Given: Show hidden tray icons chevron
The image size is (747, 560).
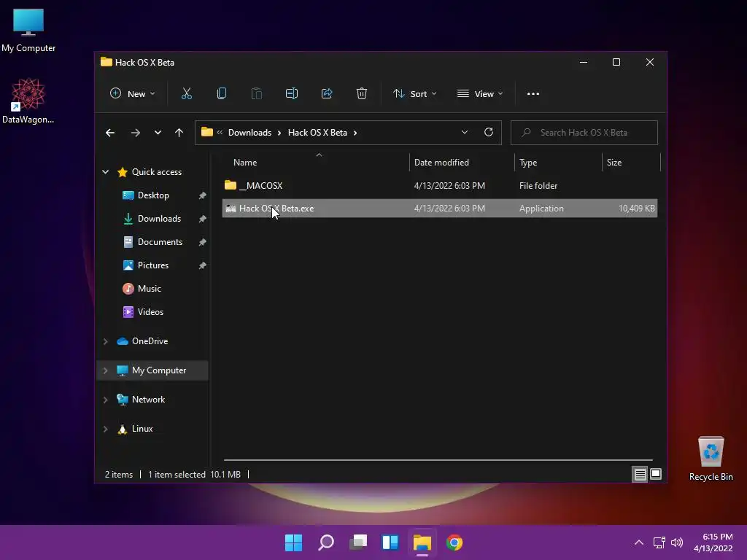Looking at the screenshot, I should [639, 542].
